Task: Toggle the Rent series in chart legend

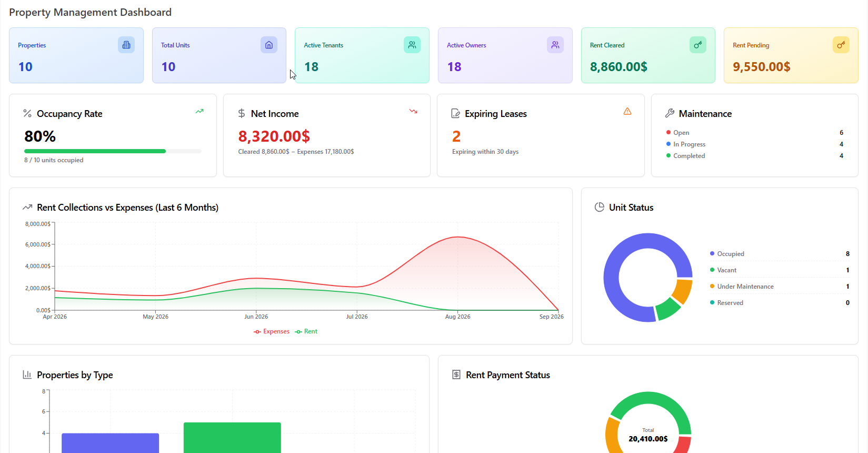Action: [x=306, y=331]
